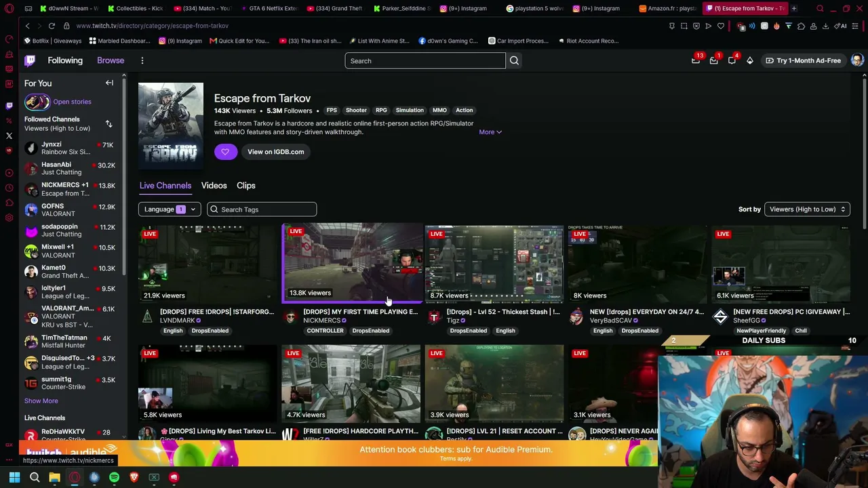Switch to the Live Channels tab
Screen dimensions: 868x488
pyautogui.click(x=165, y=186)
